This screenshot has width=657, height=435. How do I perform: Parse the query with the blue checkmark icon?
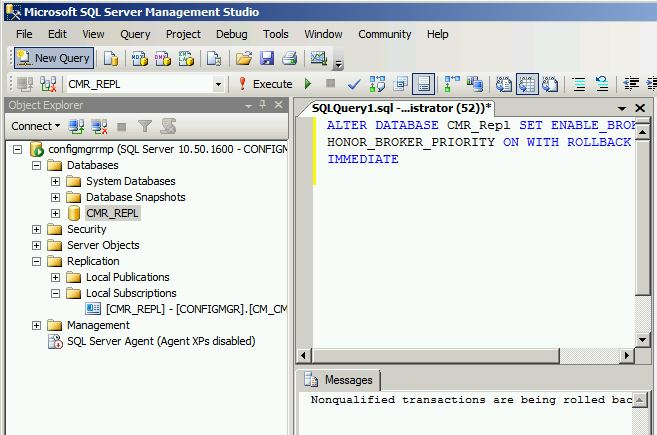354,84
